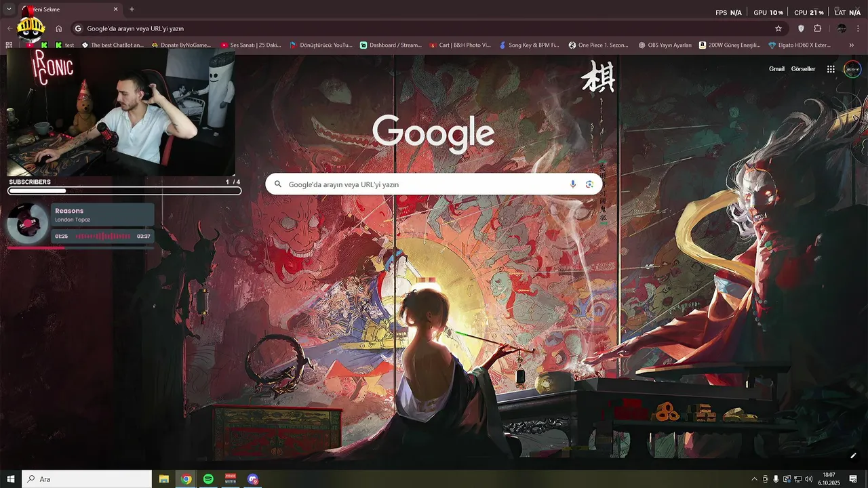Go to the Chrome home page

click(x=59, y=28)
